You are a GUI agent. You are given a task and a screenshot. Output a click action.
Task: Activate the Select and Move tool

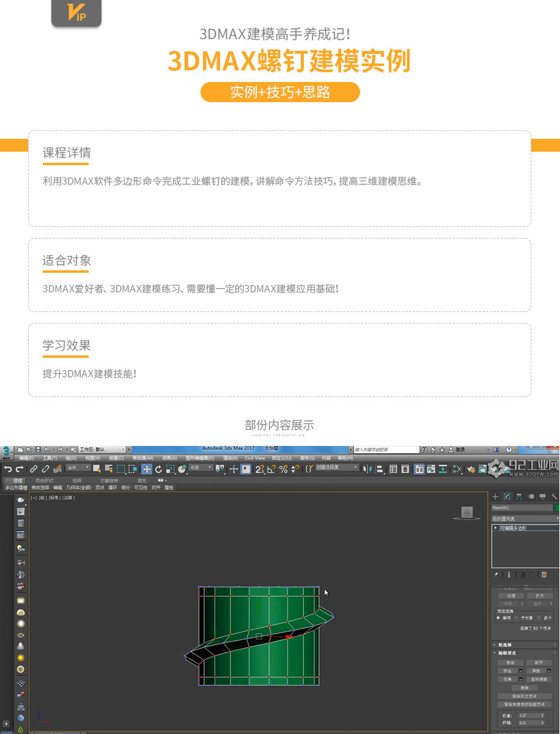point(147,469)
